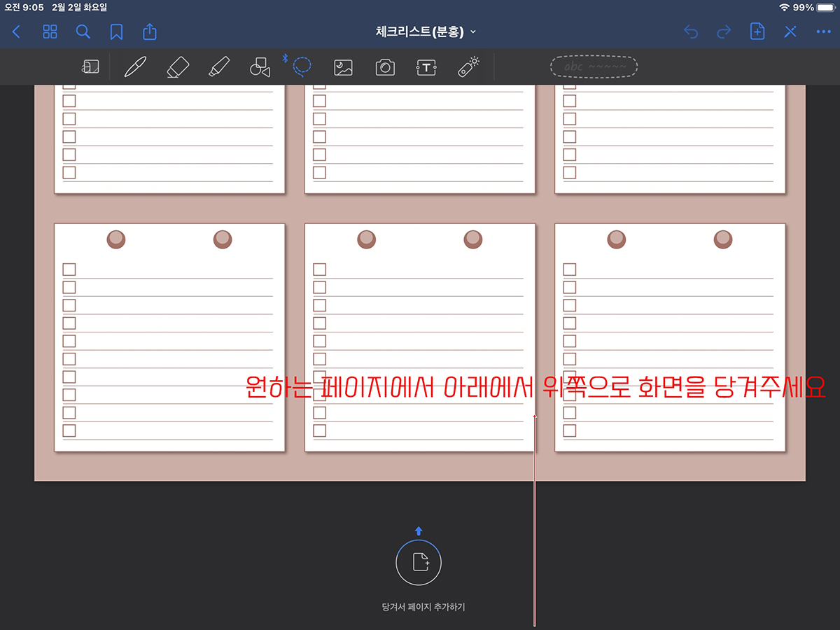Select the Text box tool
This screenshot has height=630, width=840.
[426, 67]
